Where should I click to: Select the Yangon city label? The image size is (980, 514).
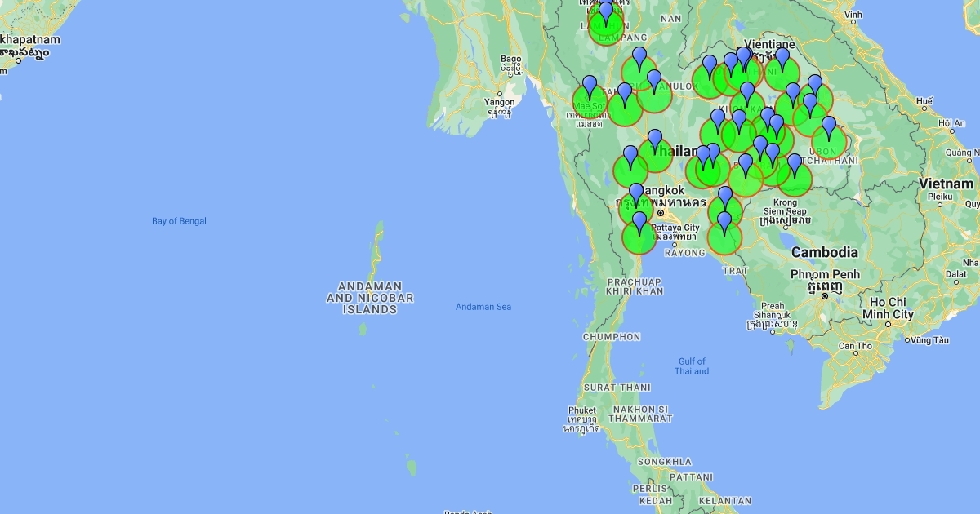[x=499, y=102]
